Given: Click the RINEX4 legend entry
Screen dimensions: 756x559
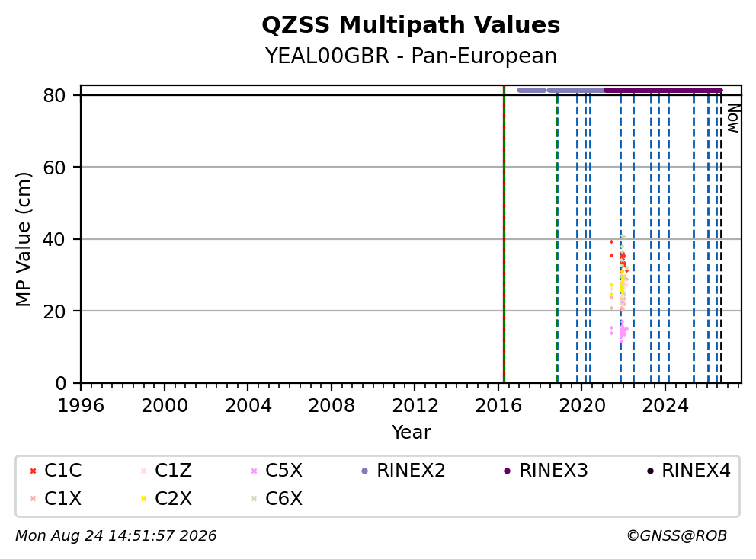Looking at the screenshot, I should point(688,471).
